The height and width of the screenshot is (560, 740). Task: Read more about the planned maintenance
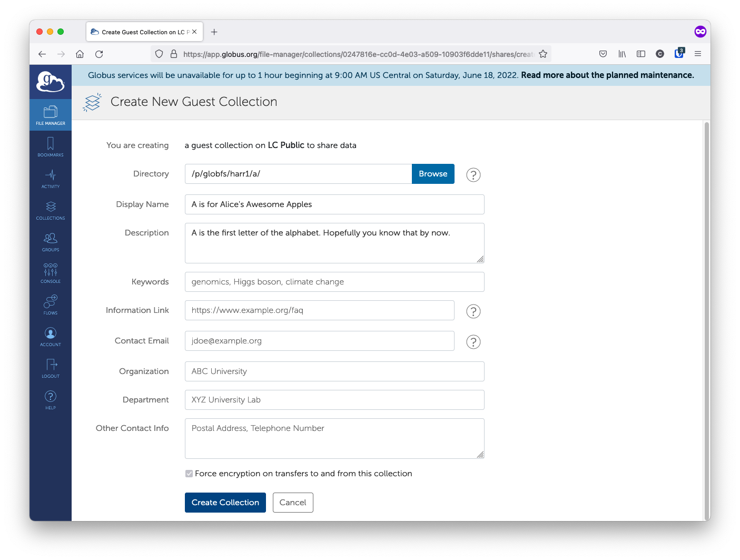pyautogui.click(x=607, y=75)
